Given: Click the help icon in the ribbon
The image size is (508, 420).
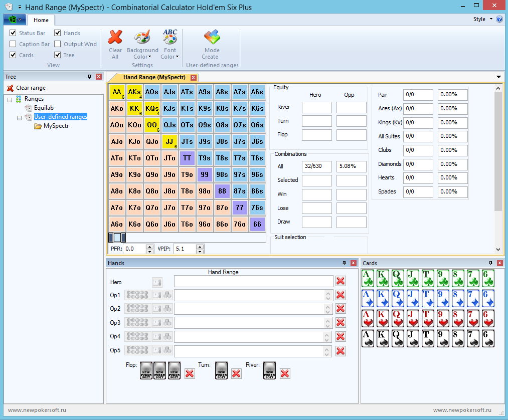Looking at the screenshot, I should [x=499, y=20].
